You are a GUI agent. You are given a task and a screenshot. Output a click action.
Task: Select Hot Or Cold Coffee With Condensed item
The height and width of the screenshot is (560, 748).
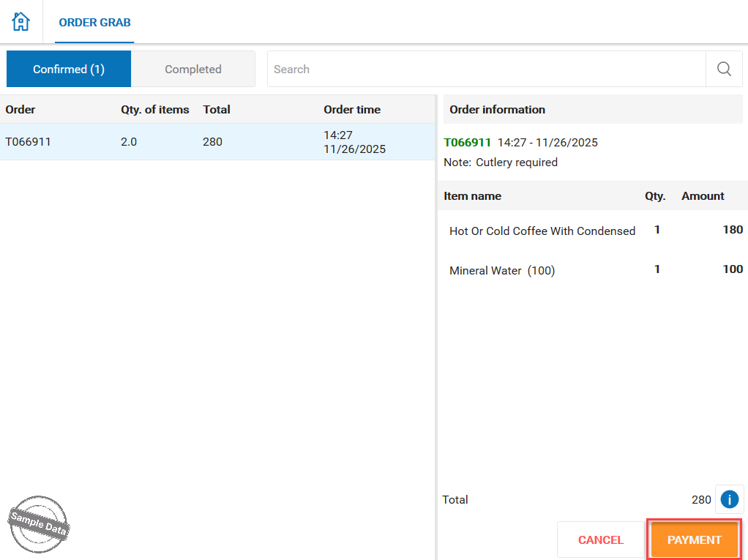coord(542,231)
